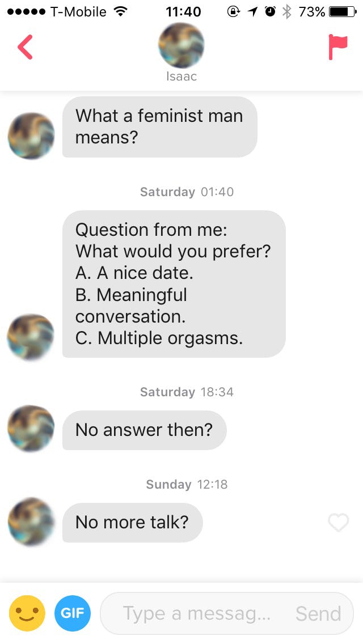This screenshot has width=363, height=644.
Task: Tap the Wi-Fi icon in status bar
Action: [120, 11]
